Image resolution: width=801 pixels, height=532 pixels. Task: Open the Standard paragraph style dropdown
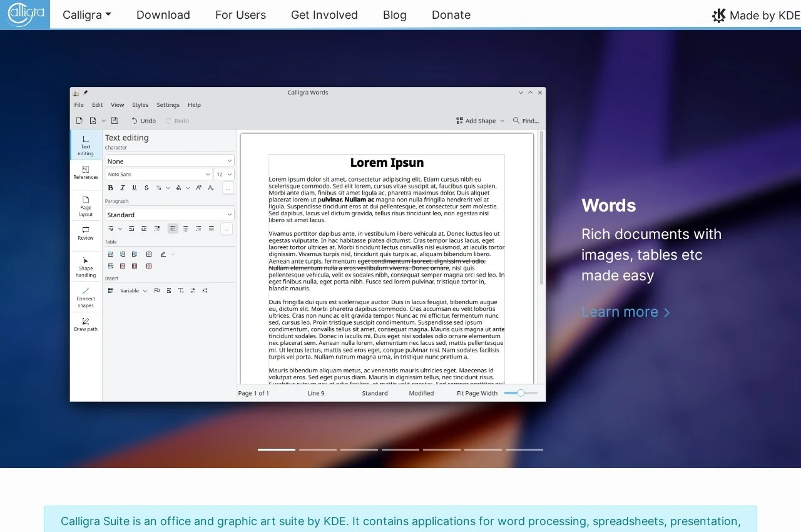coord(169,215)
